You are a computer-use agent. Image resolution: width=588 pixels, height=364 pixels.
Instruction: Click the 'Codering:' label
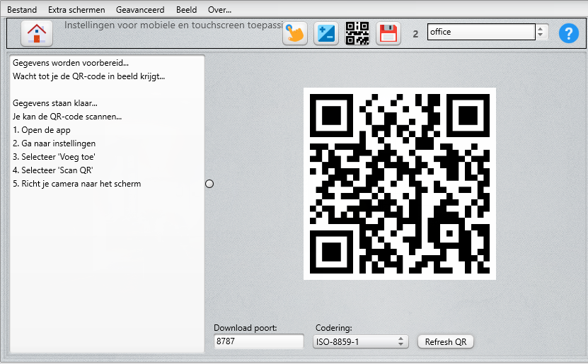pyautogui.click(x=334, y=328)
